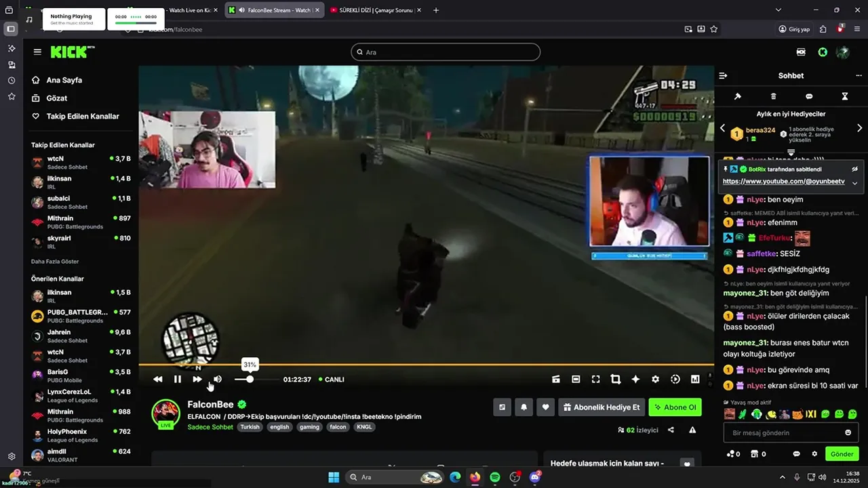Click Abonelik Hediye Et gift button
The image size is (868, 488).
click(601, 407)
